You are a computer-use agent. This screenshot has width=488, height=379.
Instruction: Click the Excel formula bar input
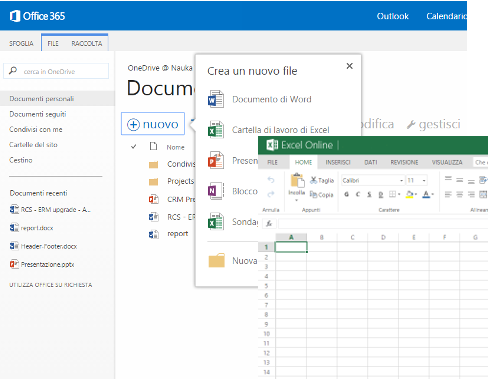click(x=383, y=223)
